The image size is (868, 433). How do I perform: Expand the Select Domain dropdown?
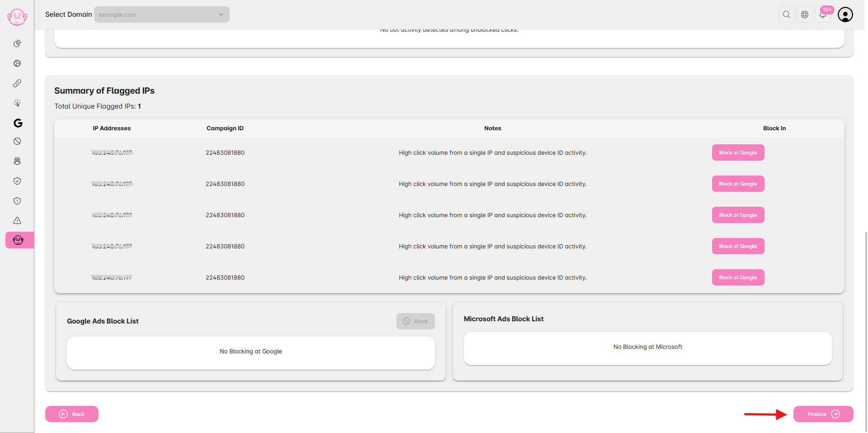[x=161, y=14]
